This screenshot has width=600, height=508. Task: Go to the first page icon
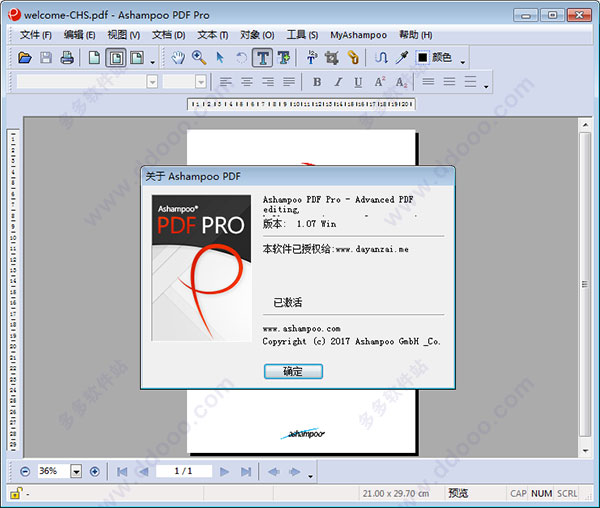tap(122, 472)
